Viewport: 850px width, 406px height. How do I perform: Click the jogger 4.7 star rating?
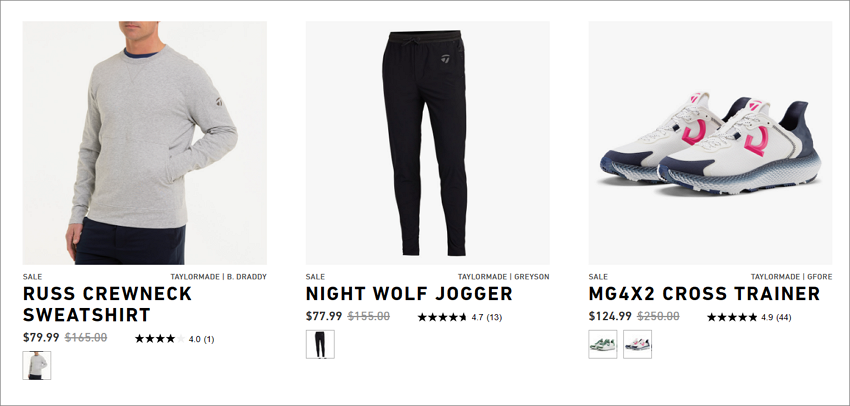(442, 317)
